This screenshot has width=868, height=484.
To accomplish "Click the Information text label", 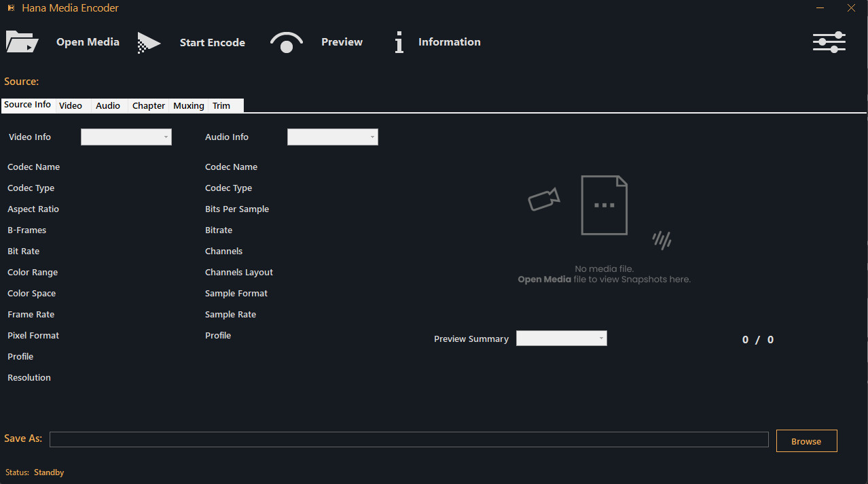I will pos(450,42).
